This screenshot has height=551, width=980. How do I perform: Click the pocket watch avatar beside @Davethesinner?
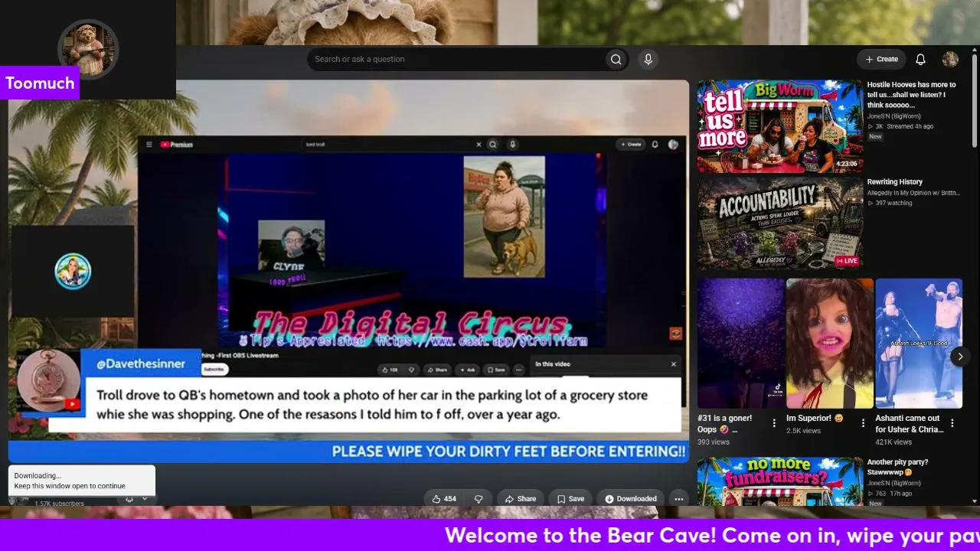click(x=48, y=382)
